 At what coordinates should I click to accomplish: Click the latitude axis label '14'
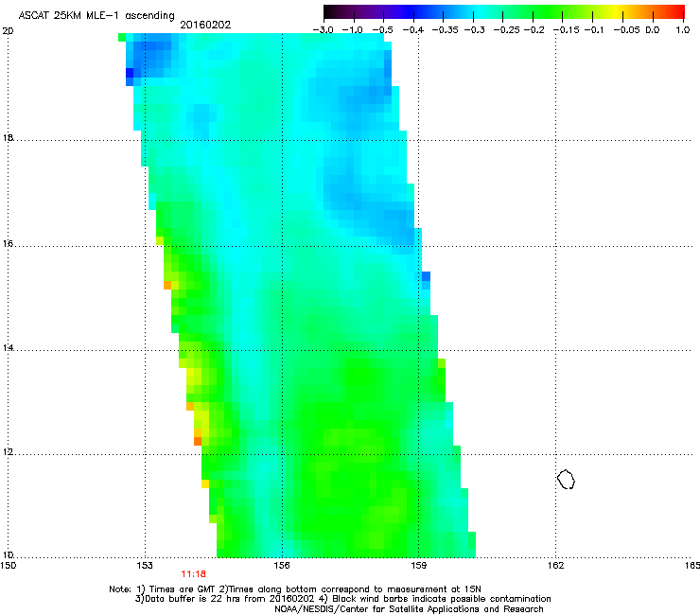coord(8,347)
